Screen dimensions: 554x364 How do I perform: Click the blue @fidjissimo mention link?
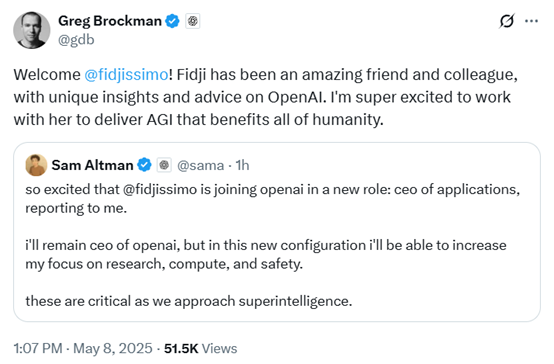point(126,75)
